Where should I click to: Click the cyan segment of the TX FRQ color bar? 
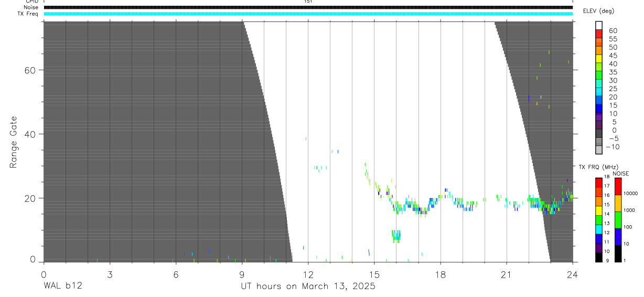pyautogui.click(x=599, y=229)
